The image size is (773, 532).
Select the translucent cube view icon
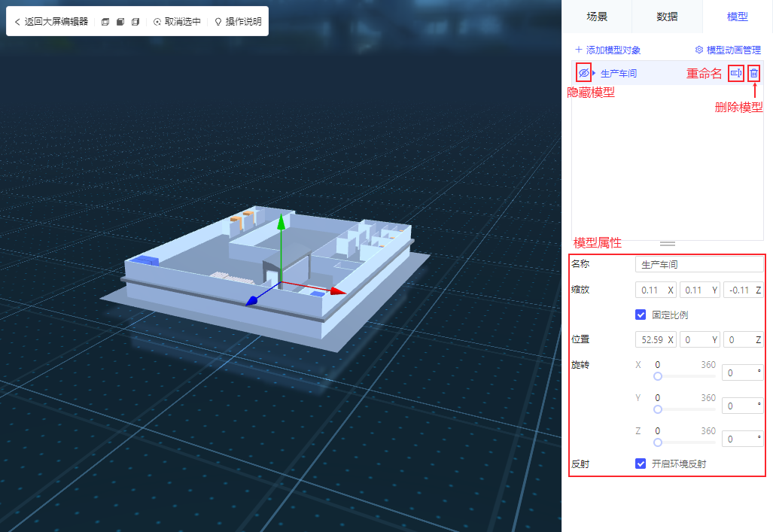135,22
